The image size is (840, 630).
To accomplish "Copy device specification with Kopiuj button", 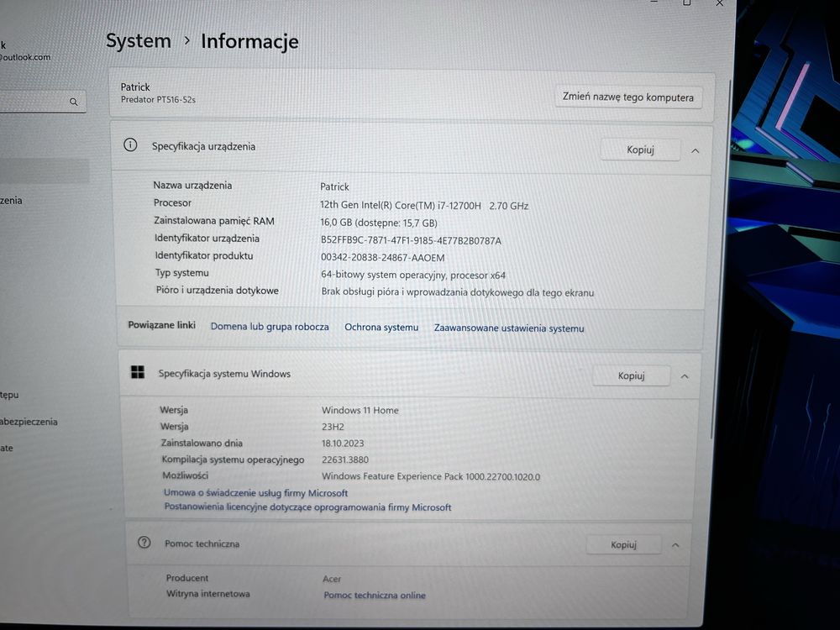I will click(640, 150).
